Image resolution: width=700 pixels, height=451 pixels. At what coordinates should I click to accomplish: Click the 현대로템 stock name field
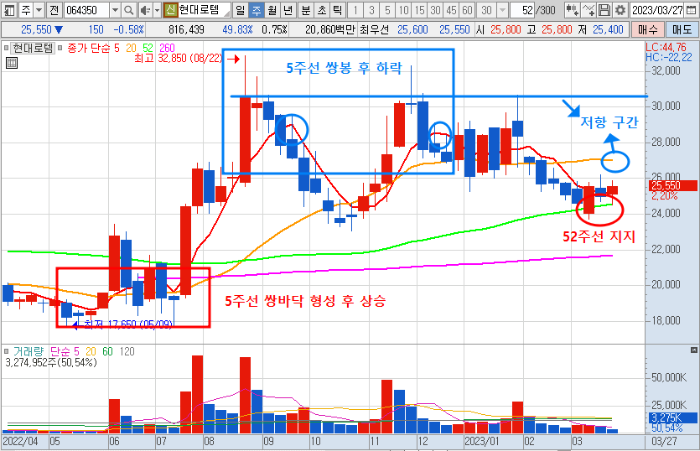point(204,9)
